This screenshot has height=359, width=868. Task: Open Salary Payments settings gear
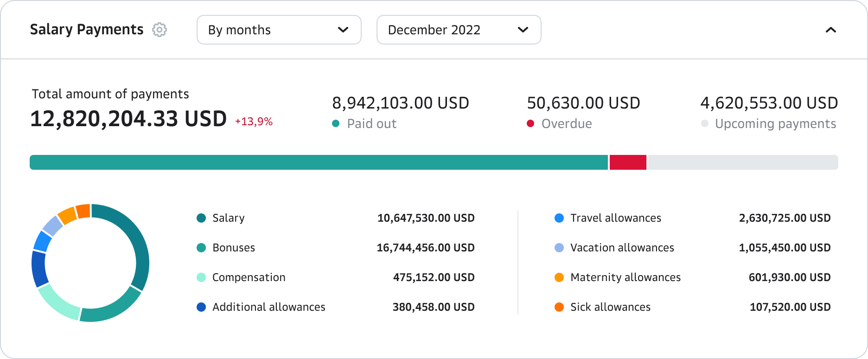click(x=160, y=30)
